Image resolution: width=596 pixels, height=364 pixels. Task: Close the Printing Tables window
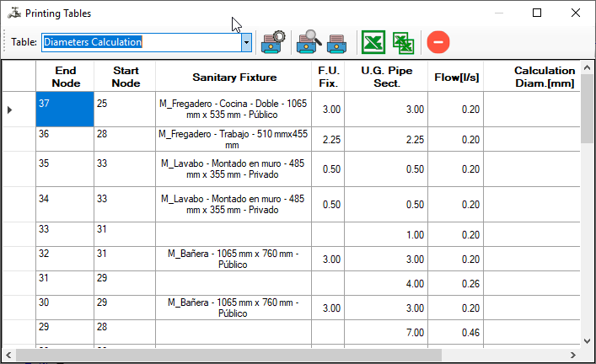pos(576,13)
